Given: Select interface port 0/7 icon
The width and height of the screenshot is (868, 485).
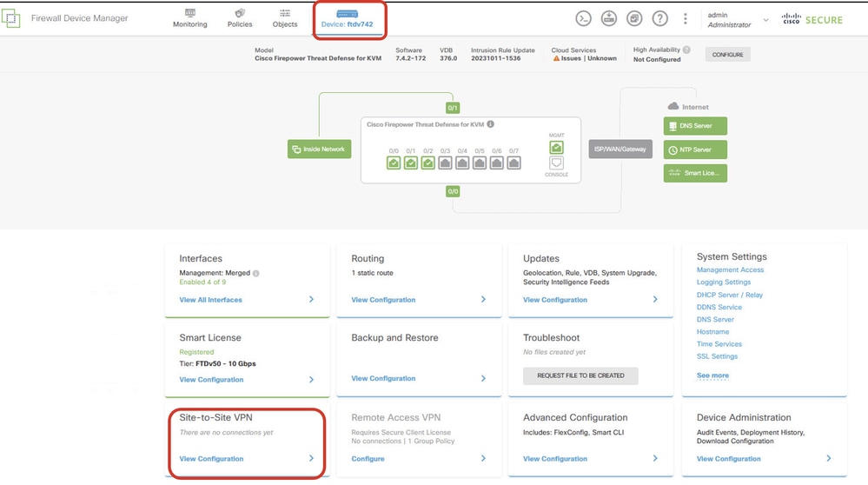Looking at the screenshot, I should click(514, 163).
